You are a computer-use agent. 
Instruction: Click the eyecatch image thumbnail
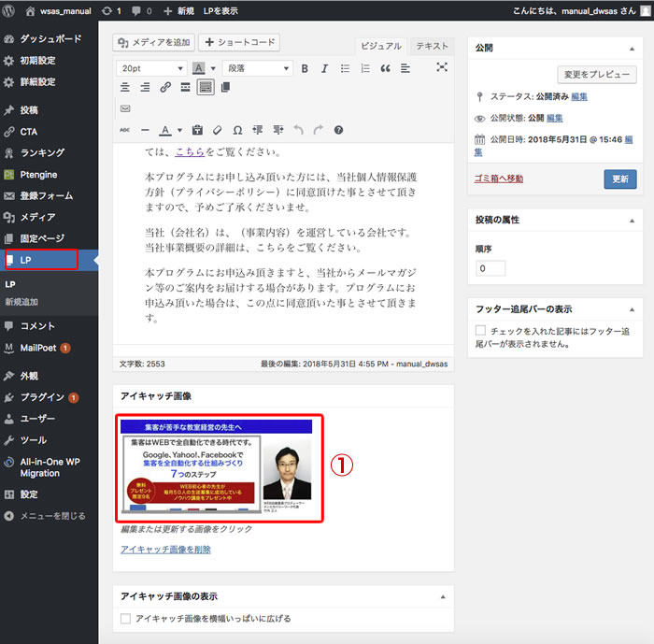click(220, 468)
